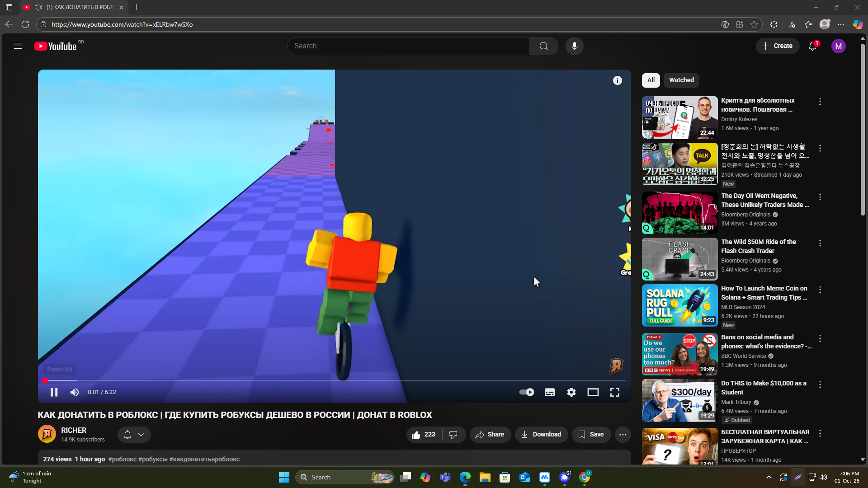This screenshot has width=868, height=488.
Task: Seek using the video progress bar
Action: 335,381
